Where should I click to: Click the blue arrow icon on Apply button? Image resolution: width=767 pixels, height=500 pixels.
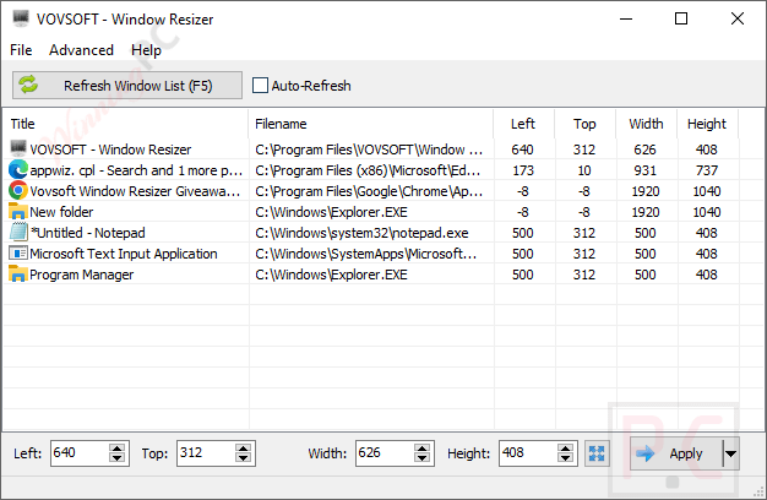(x=645, y=454)
